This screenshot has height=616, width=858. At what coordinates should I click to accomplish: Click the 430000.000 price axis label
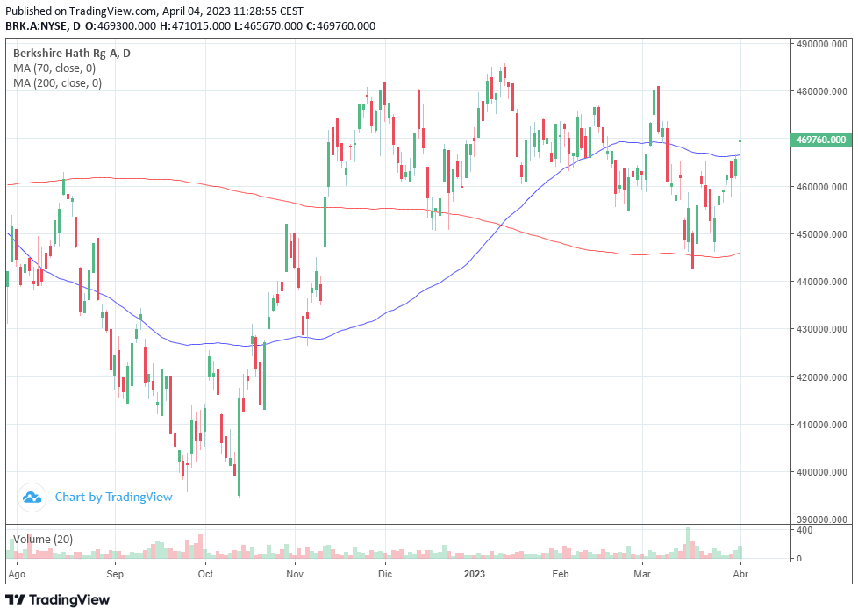coord(821,329)
